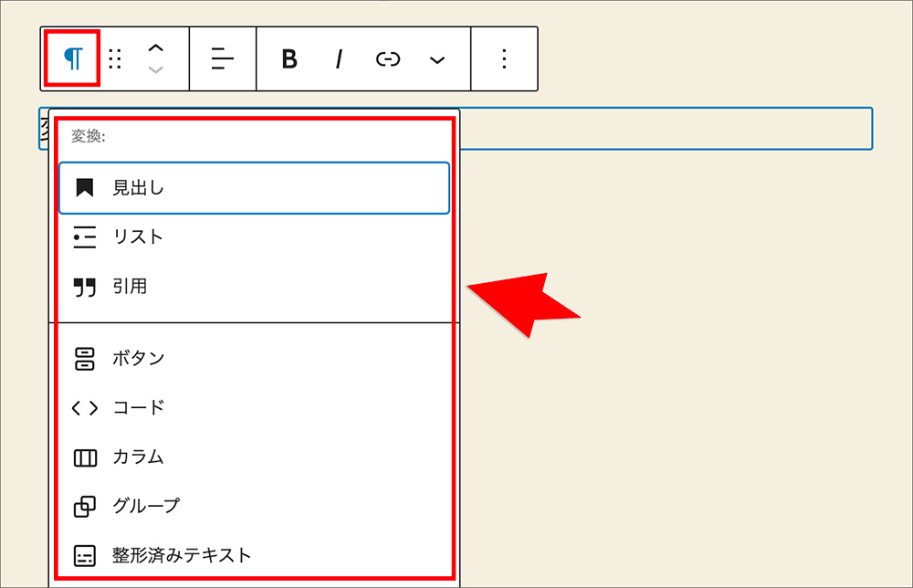Select カラム from the transform menu
This screenshot has height=588, width=913.
coord(138,457)
